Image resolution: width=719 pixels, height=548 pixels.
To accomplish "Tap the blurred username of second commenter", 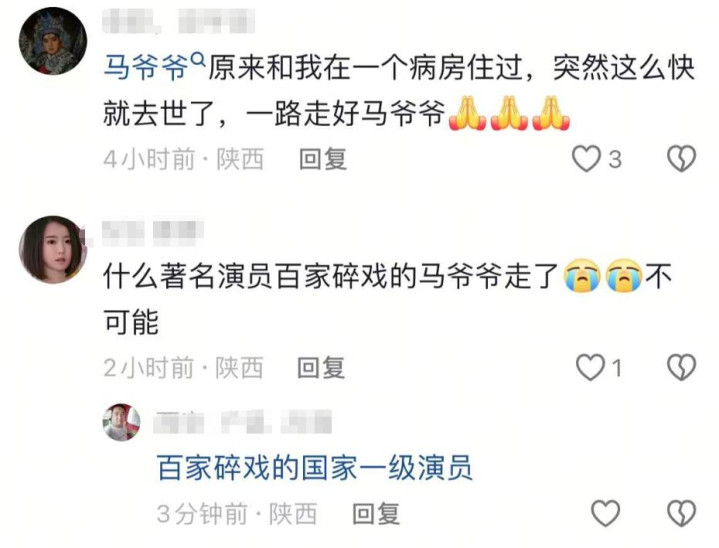I will pyautogui.click(x=153, y=233).
